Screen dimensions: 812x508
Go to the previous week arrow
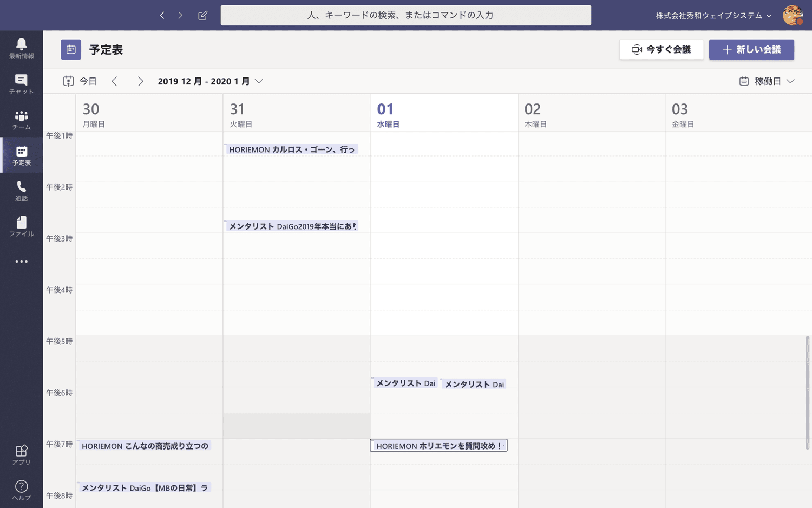(x=114, y=81)
